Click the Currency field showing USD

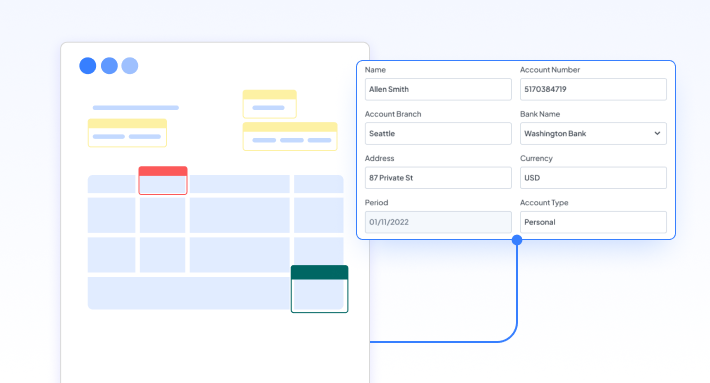point(593,177)
